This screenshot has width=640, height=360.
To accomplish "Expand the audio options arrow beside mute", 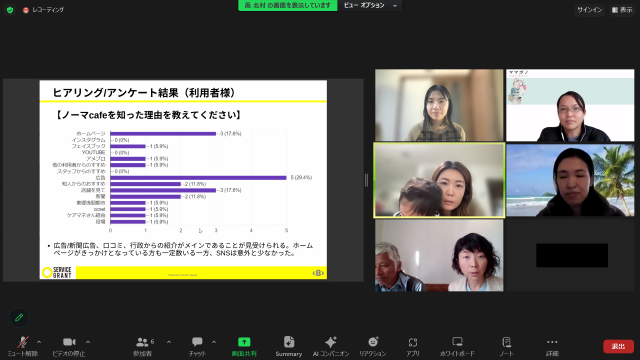I will pyautogui.click(x=39, y=342).
